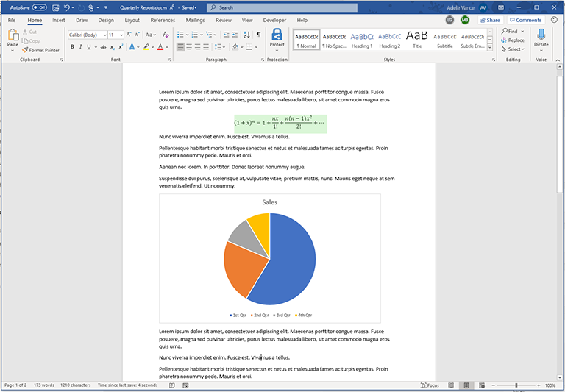Apply the Heading 1 style

pos(362,40)
